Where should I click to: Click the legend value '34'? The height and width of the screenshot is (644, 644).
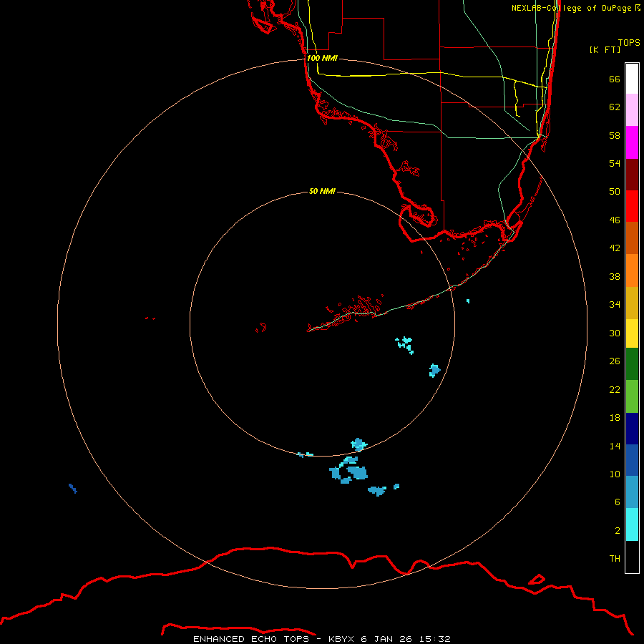(615, 305)
